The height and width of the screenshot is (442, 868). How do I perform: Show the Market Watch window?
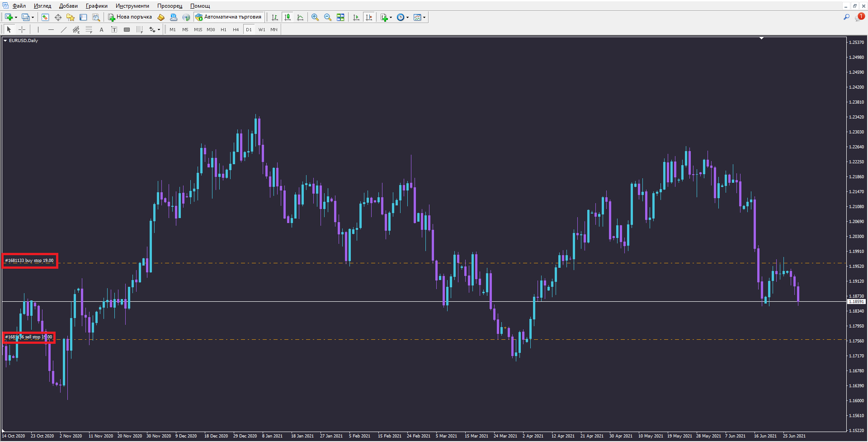(45, 17)
